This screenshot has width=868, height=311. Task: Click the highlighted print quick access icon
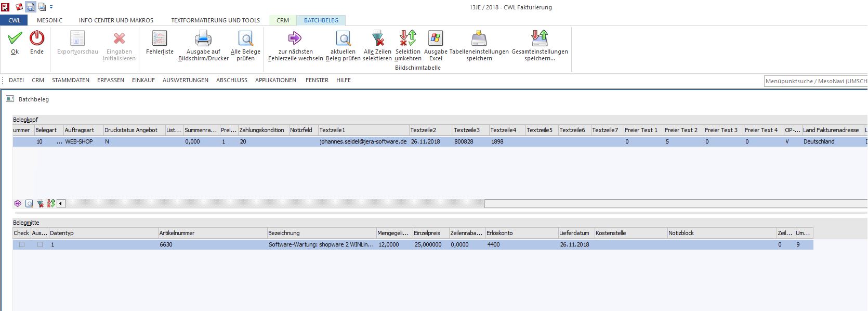point(30,7)
